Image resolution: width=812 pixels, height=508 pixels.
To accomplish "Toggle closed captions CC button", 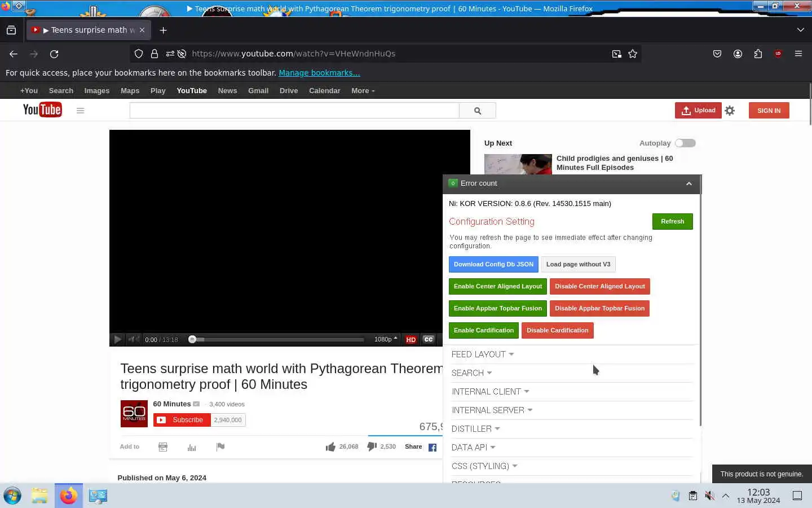I will tap(429, 339).
